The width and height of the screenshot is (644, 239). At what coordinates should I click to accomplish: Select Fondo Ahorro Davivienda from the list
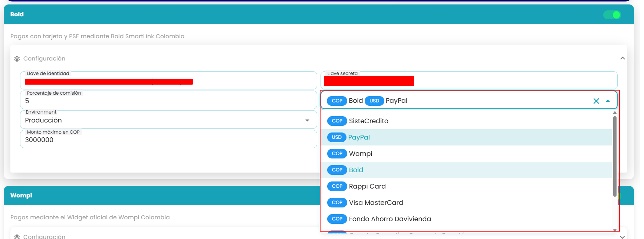point(466,219)
